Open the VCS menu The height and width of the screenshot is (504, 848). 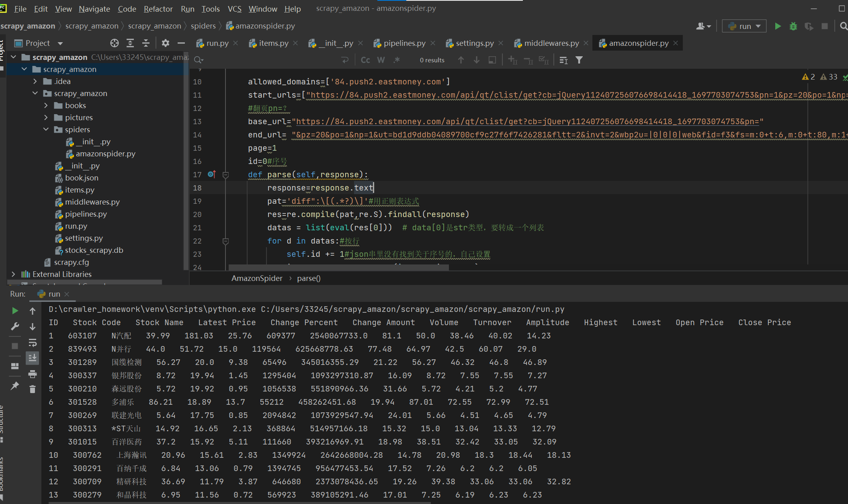pos(235,9)
